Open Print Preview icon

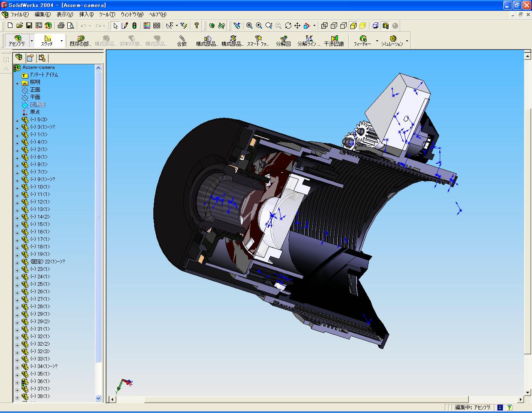pyautogui.click(x=71, y=26)
